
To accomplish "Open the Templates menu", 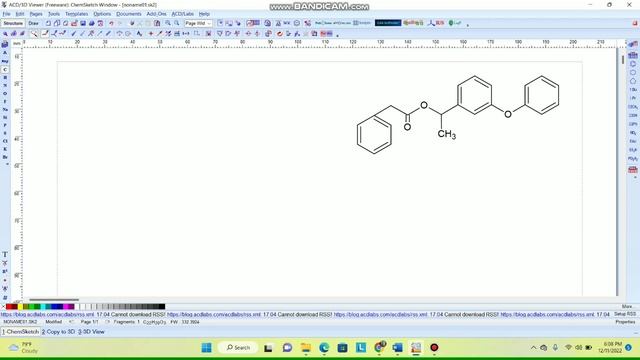I will (77, 14).
